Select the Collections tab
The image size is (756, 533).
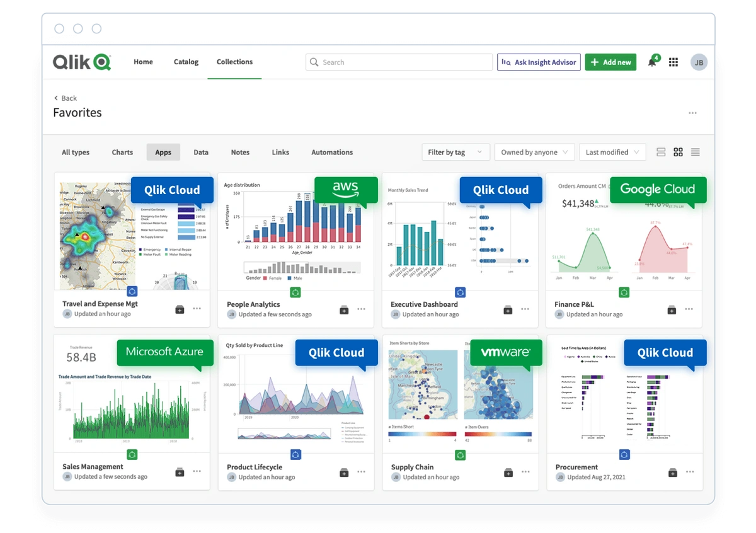pos(234,62)
